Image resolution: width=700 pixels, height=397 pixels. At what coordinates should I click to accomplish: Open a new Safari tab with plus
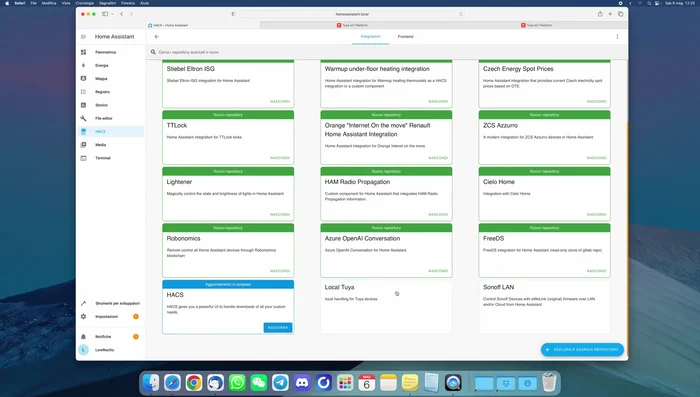(610, 14)
